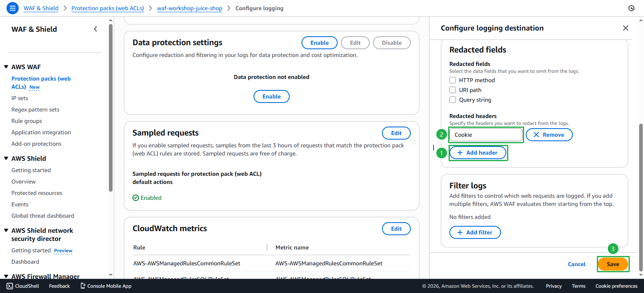644x293 pixels.
Task: Click the logging panel vertical scrollbar
Action: (641, 197)
